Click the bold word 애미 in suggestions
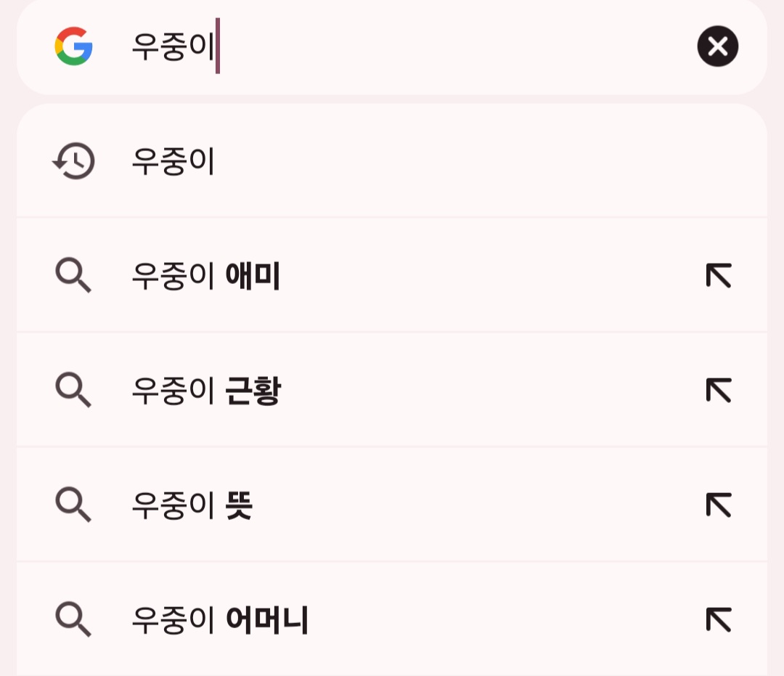 tap(253, 276)
